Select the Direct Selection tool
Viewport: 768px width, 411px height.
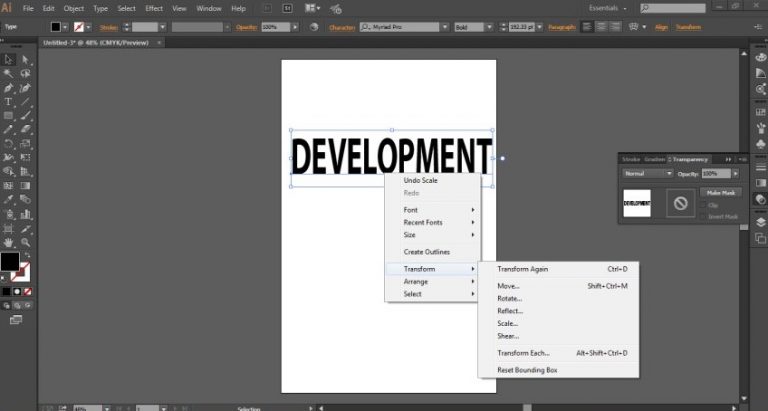pyautogui.click(x=25, y=60)
